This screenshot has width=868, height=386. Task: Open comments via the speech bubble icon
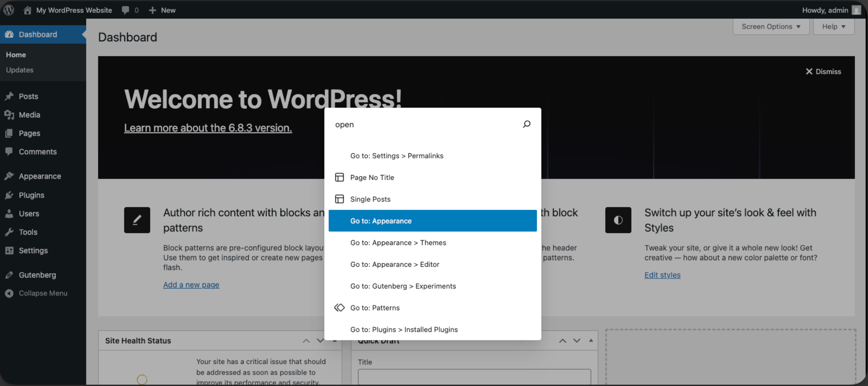pos(125,10)
